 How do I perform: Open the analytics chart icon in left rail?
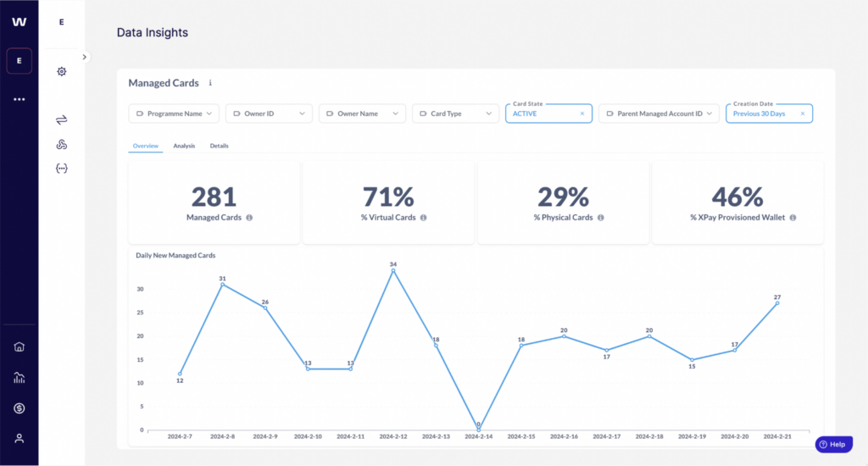(19, 378)
